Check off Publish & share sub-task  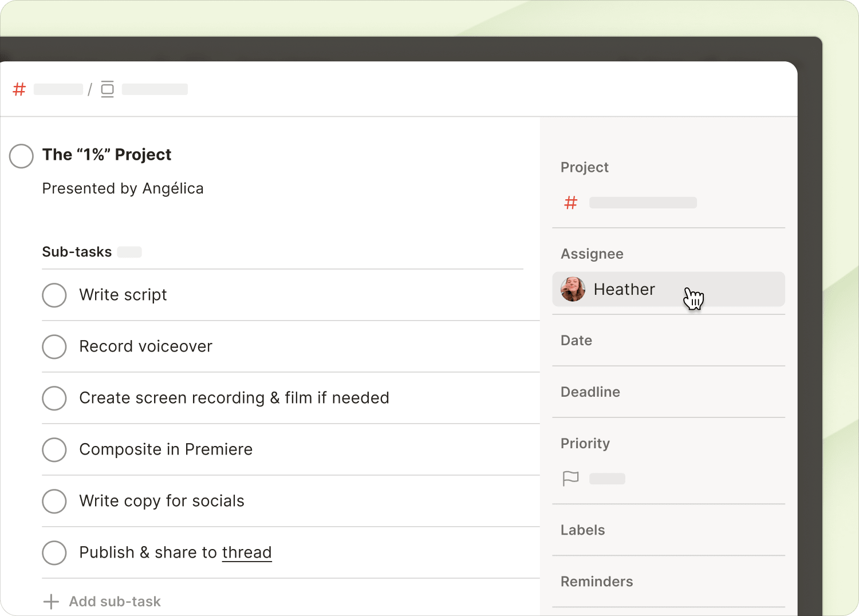pos(54,552)
